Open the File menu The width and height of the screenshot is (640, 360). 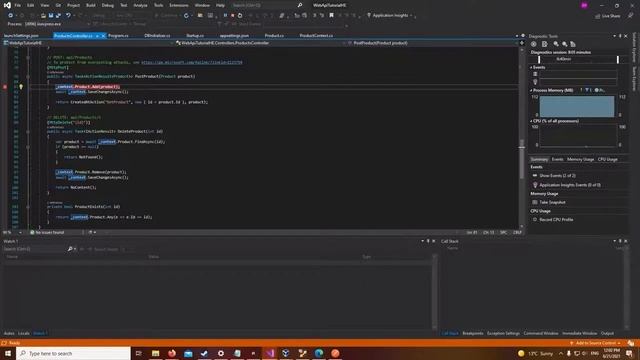click(18, 5)
